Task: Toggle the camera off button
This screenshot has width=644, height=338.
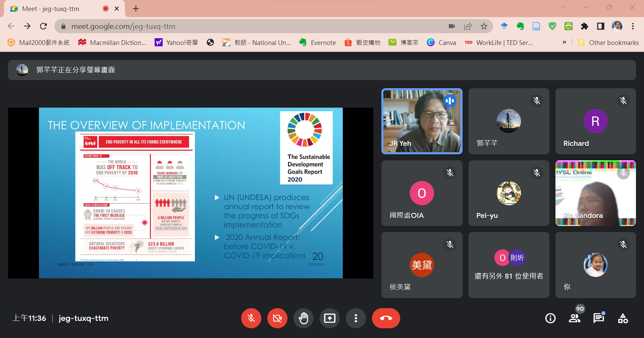Action: pos(277,318)
